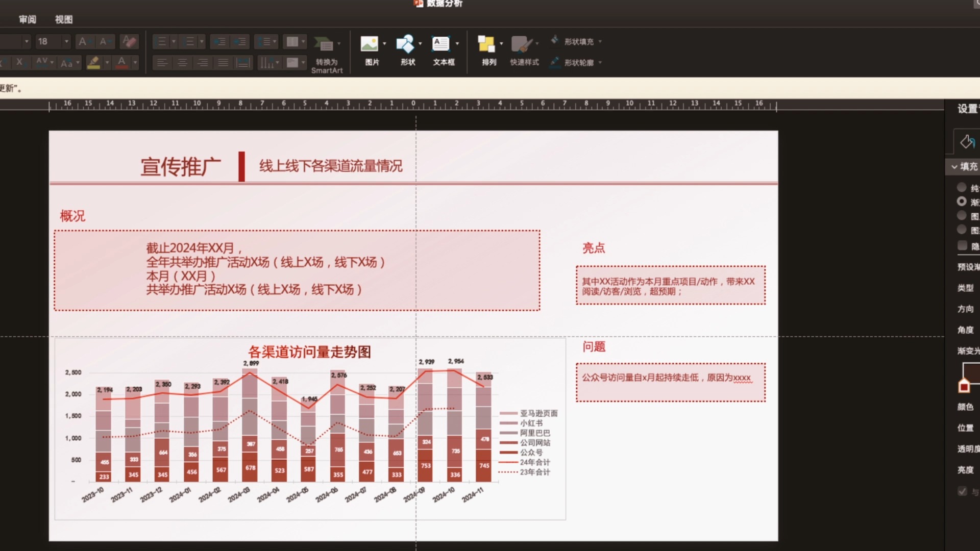Image resolution: width=980 pixels, height=551 pixels.
Task: Open the 图片 dropdown arrow
Action: click(x=384, y=44)
